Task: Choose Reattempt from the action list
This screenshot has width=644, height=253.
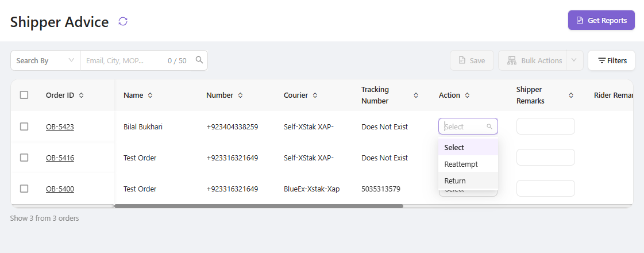Action: [461, 164]
